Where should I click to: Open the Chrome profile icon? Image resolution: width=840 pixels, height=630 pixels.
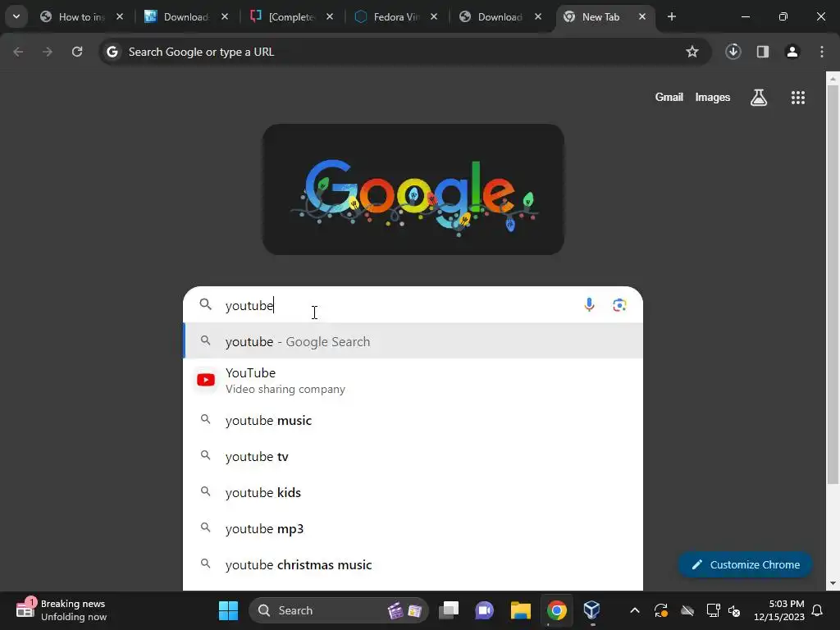[792, 52]
